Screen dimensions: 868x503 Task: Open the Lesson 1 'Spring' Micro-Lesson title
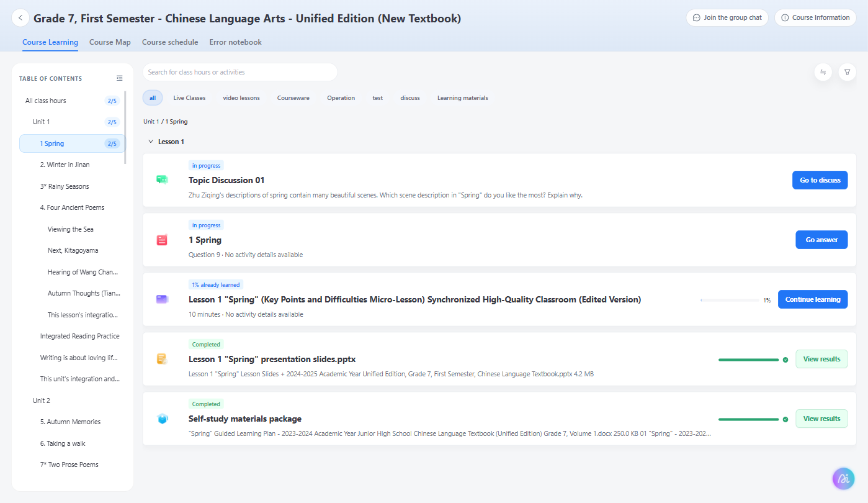(x=414, y=299)
